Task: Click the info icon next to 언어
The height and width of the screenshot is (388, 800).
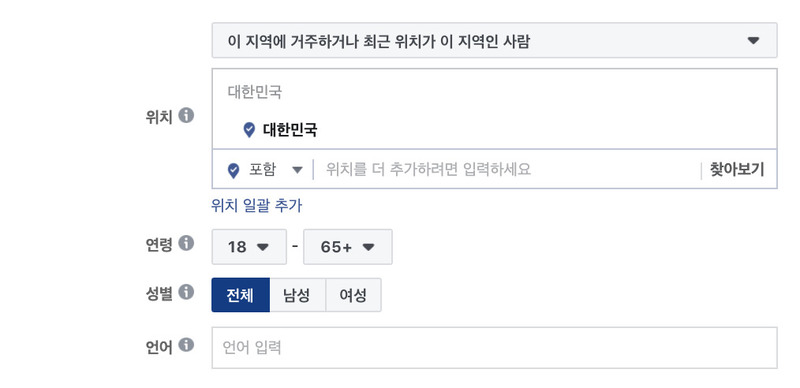Action: click(186, 345)
